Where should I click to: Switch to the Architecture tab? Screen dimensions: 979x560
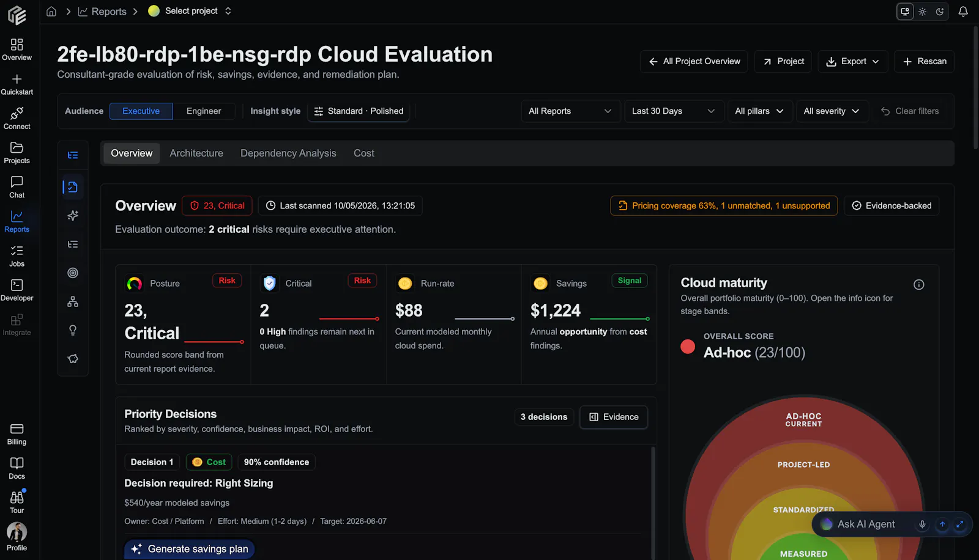pyautogui.click(x=196, y=153)
